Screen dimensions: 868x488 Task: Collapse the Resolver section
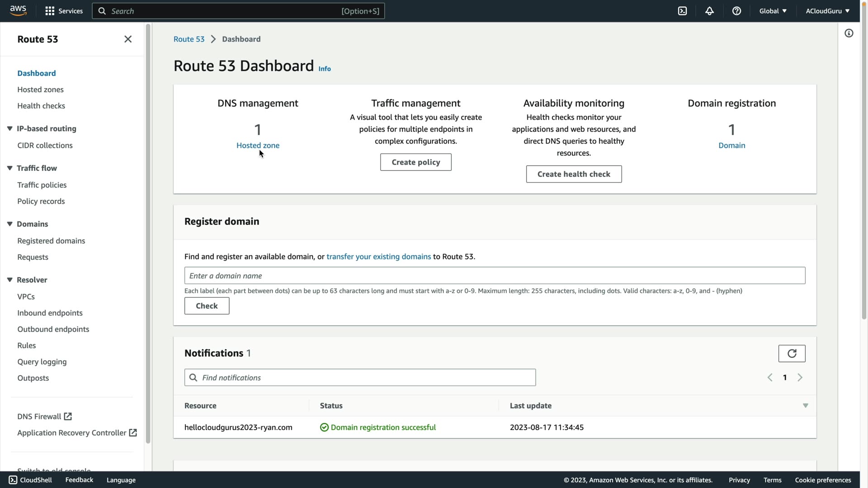[x=9, y=280]
